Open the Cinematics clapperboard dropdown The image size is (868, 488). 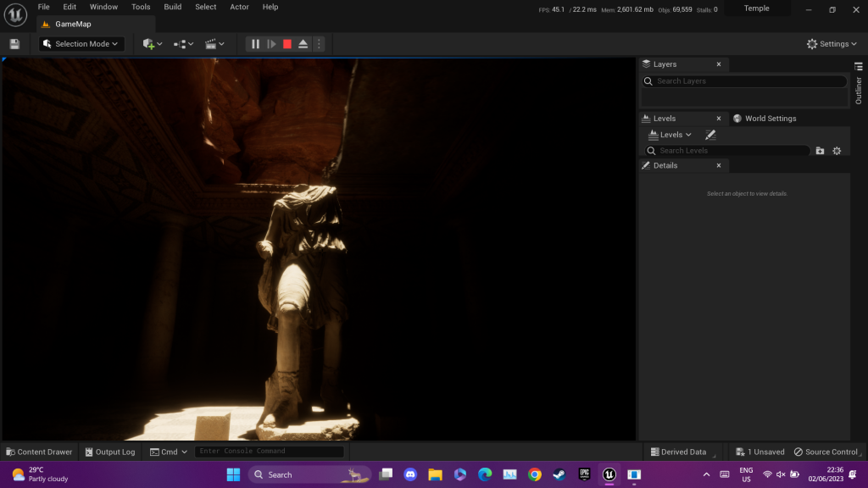[215, 44]
